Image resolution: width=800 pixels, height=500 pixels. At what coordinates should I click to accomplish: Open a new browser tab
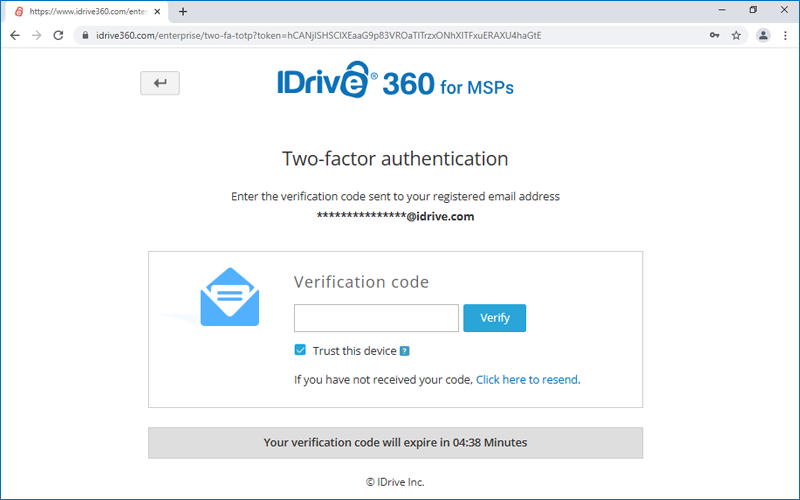(183, 11)
